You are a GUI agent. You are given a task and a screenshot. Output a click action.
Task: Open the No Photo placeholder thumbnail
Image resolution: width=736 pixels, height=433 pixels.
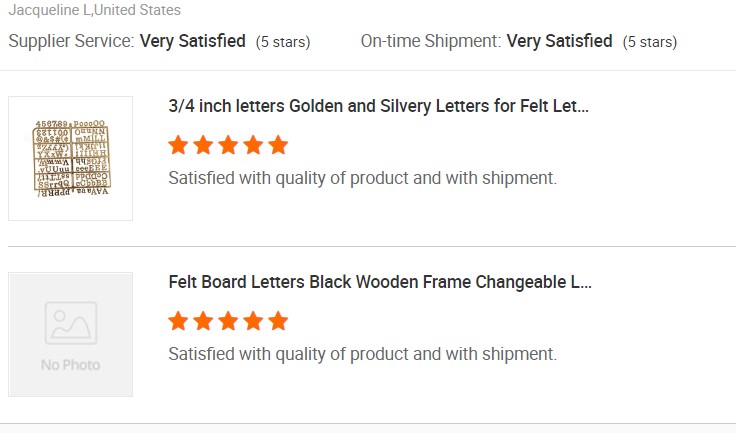(x=70, y=334)
